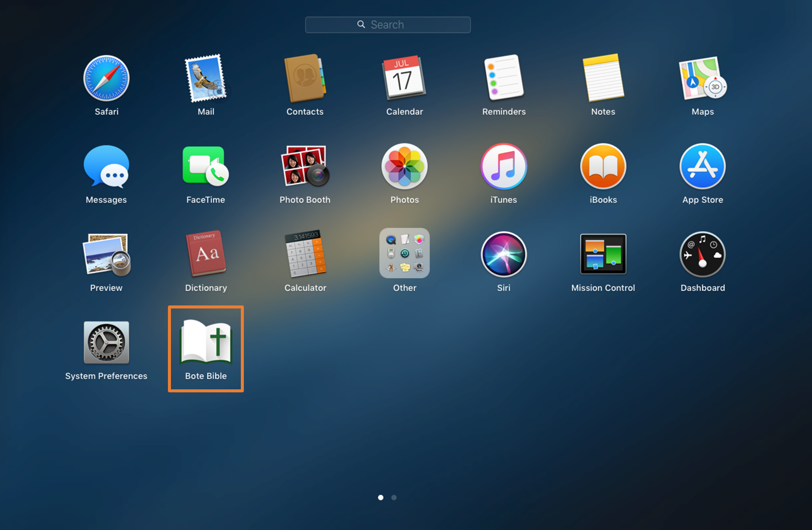Open Messages chat app
The width and height of the screenshot is (812, 530).
(106, 167)
